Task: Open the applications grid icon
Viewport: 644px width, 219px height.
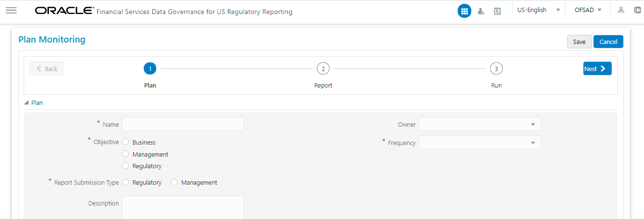Action: pyautogui.click(x=464, y=11)
